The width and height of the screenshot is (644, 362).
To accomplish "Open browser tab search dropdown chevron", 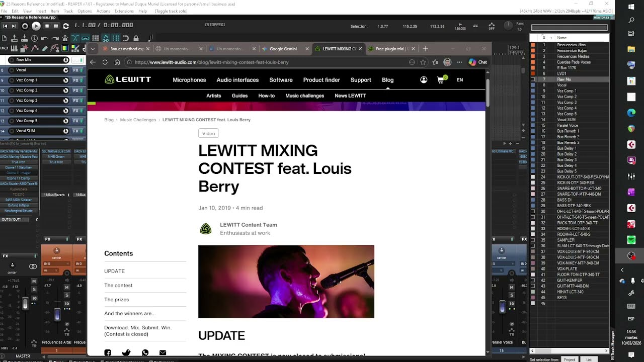I will click(x=93, y=49).
